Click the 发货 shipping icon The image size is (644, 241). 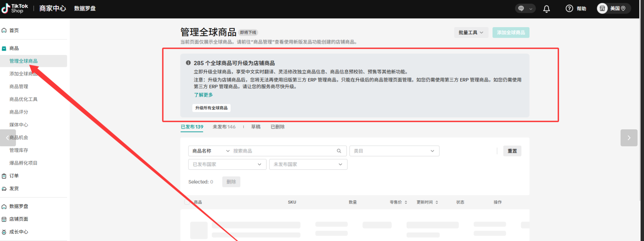[4, 189]
